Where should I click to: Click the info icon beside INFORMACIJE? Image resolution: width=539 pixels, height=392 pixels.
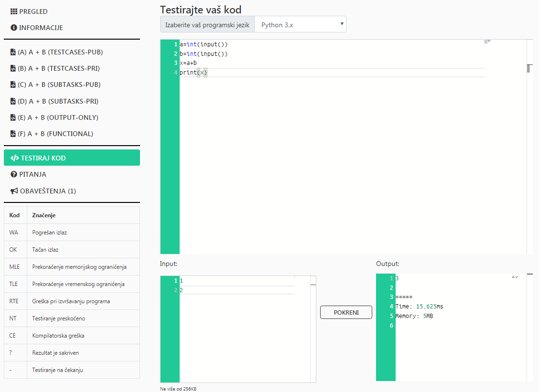(x=14, y=28)
